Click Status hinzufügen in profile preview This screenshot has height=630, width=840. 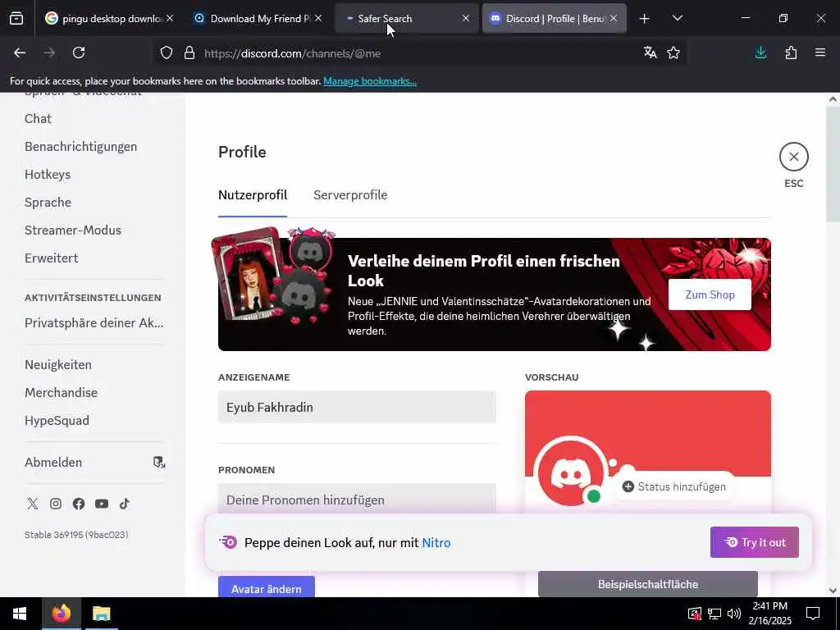(x=674, y=486)
